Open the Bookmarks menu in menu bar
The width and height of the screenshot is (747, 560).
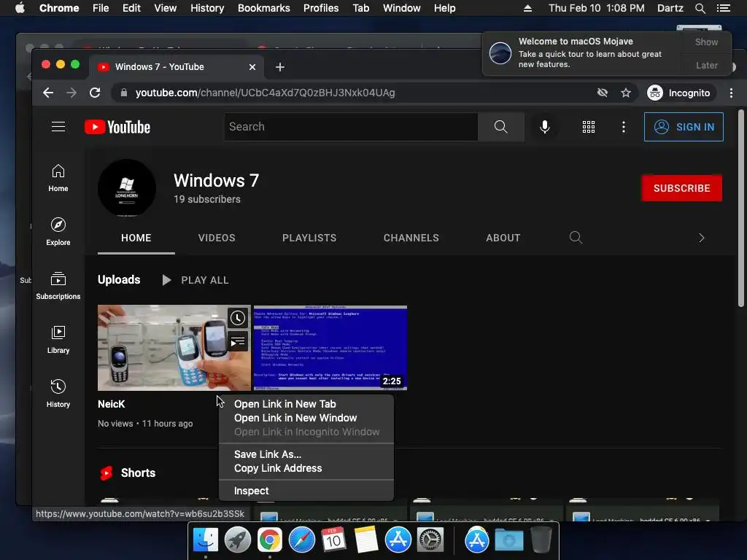[x=264, y=8]
